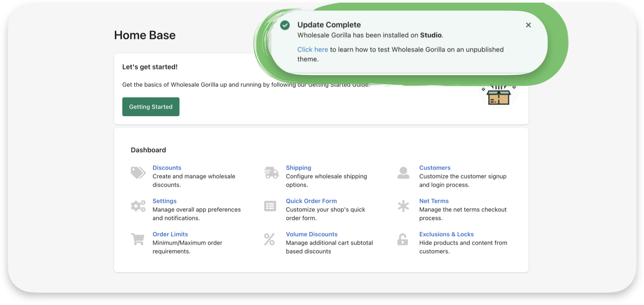Image resolution: width=644 pixels, height=305 pixels.
Task: Click the Exclusions & Locks padlock icon
Action: [x=403, y=239]
